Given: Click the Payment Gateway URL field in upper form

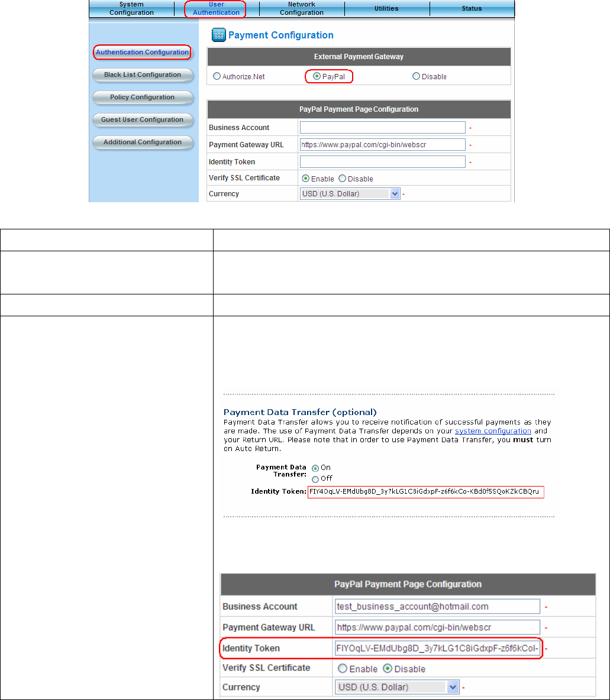Looking at the screenshot, I should click(x=383, y=145).
